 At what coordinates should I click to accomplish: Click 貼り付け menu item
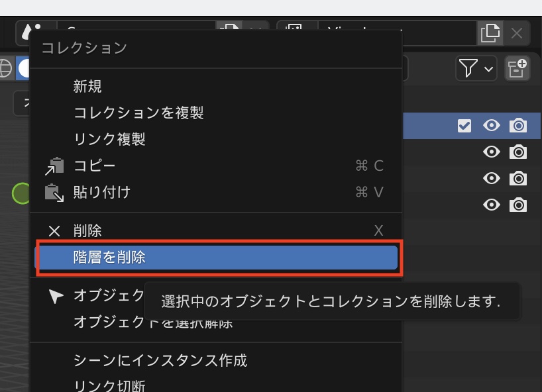pyautogui.click(x=101, y=193)
